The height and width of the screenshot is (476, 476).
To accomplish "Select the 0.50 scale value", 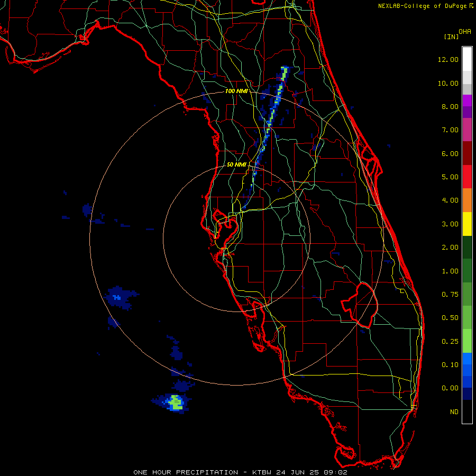I will 450,318.
